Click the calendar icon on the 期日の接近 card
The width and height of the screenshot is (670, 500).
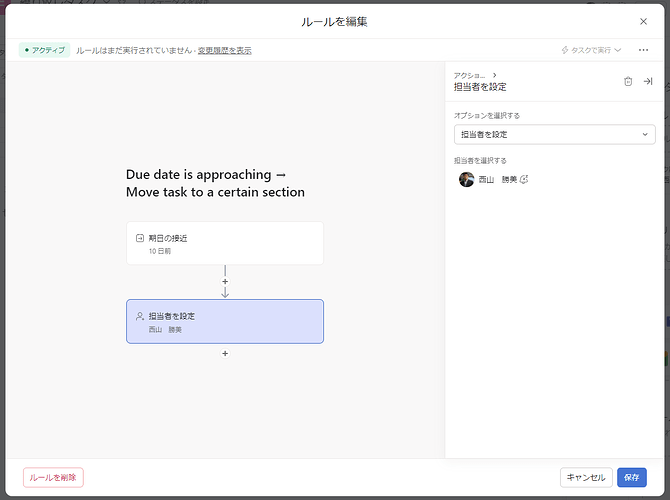point(140,238)
